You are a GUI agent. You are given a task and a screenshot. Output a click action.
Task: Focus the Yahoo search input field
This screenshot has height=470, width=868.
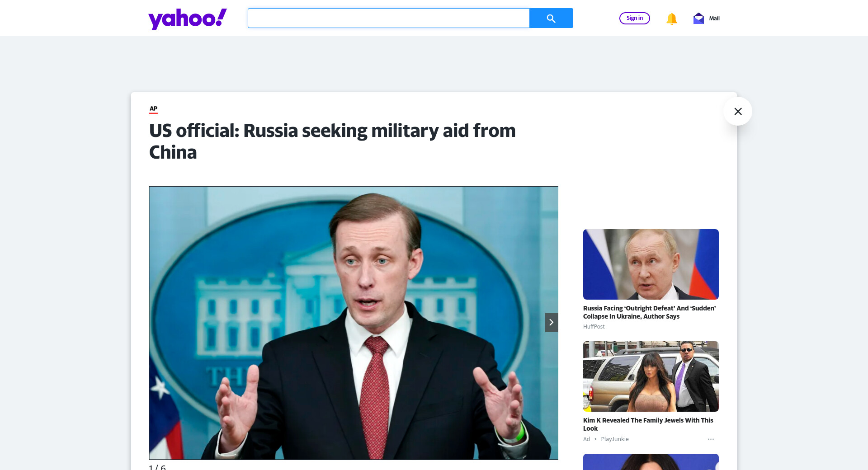(389, 18)
